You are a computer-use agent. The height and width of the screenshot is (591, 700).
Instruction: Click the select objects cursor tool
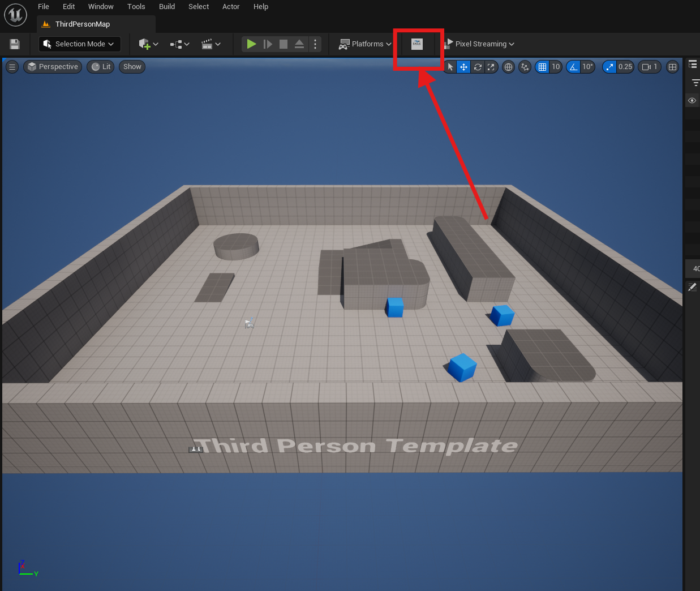pyautogui.click(x=450, y=67)
